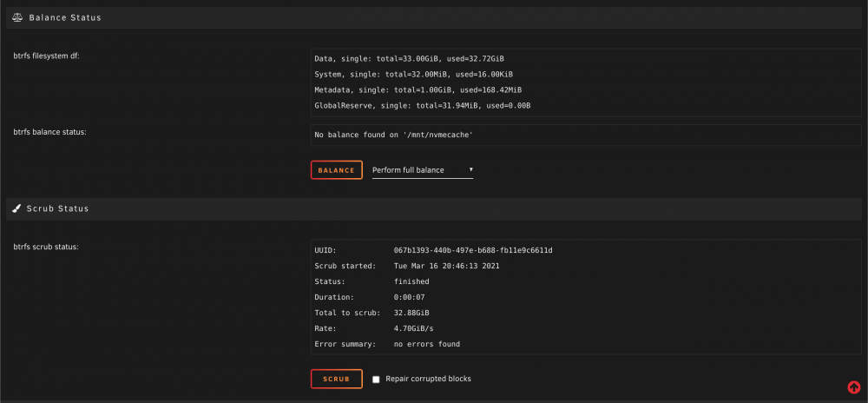Open the Perform full balance dropdown
868x403 pixels.
tap(423, 170)
